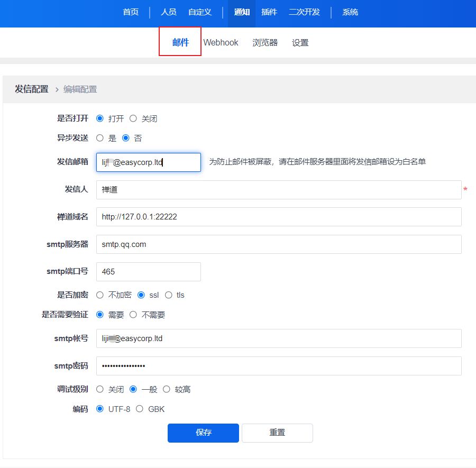Switch to the Webhook tab
The image size is (476, 468).
pos(221,42)
